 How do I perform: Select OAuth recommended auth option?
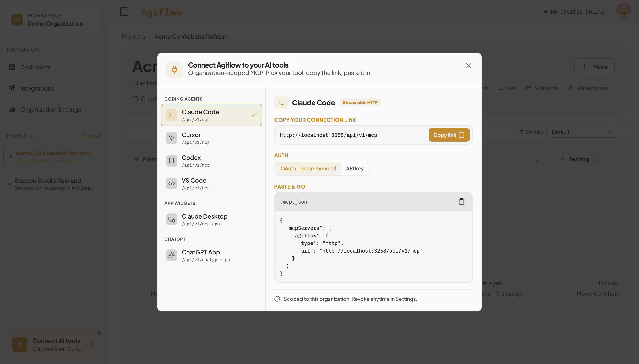pyautogui.click(x=308, y=168)
